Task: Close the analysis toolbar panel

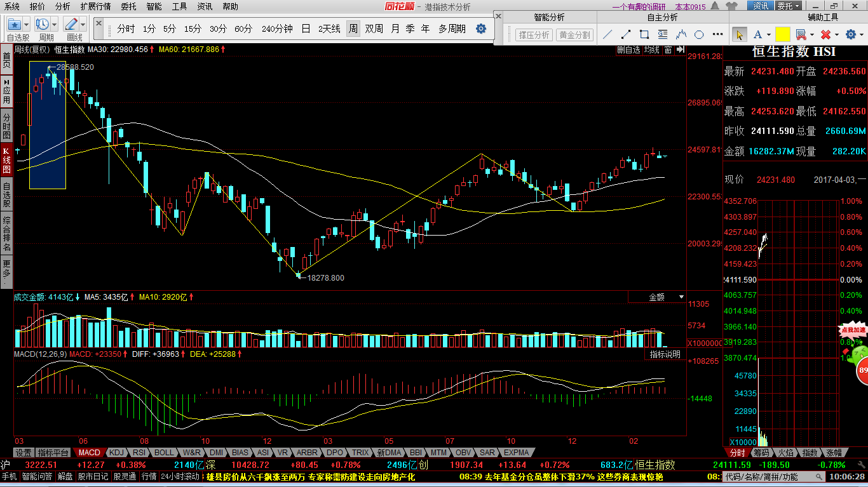Action: point(498,16)
